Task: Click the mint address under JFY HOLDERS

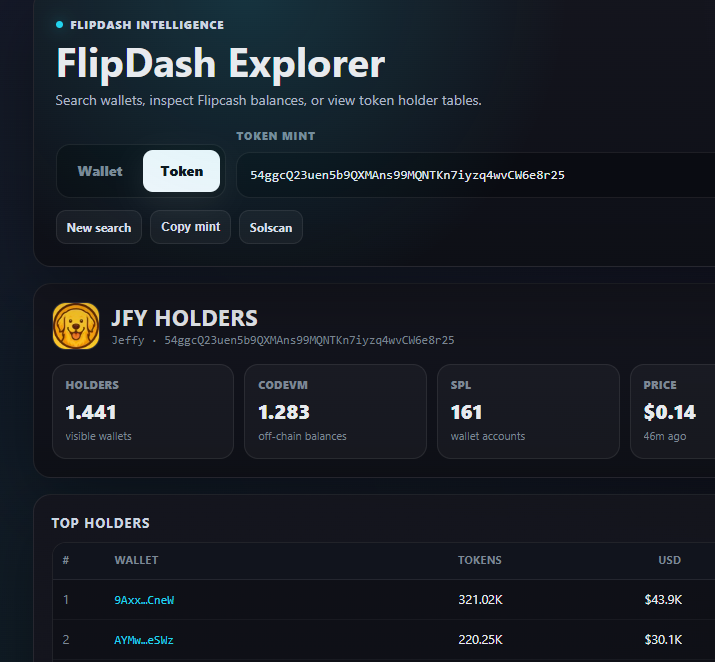Action: (309, 341)
